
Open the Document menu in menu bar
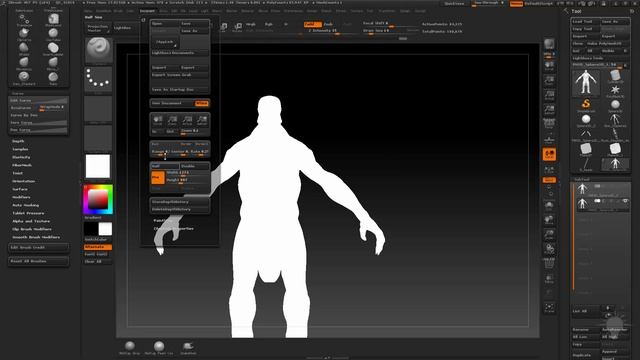click(147, 11)
